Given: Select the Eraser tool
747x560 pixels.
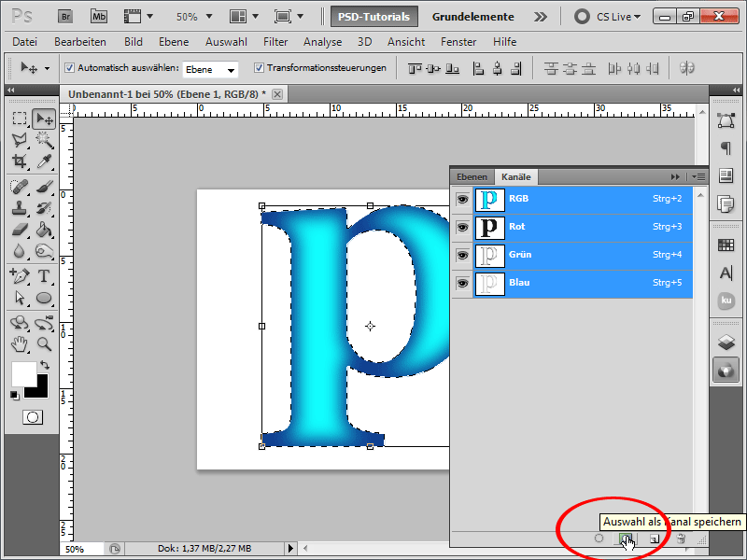Looking at the screenshot, I should point(19,230).
